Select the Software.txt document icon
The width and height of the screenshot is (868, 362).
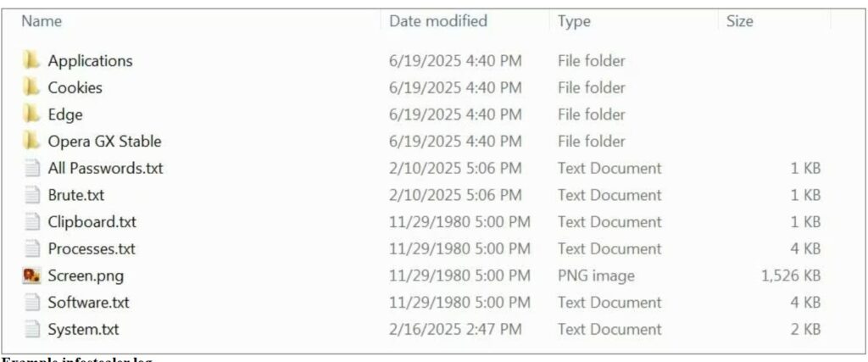[33, 303]
